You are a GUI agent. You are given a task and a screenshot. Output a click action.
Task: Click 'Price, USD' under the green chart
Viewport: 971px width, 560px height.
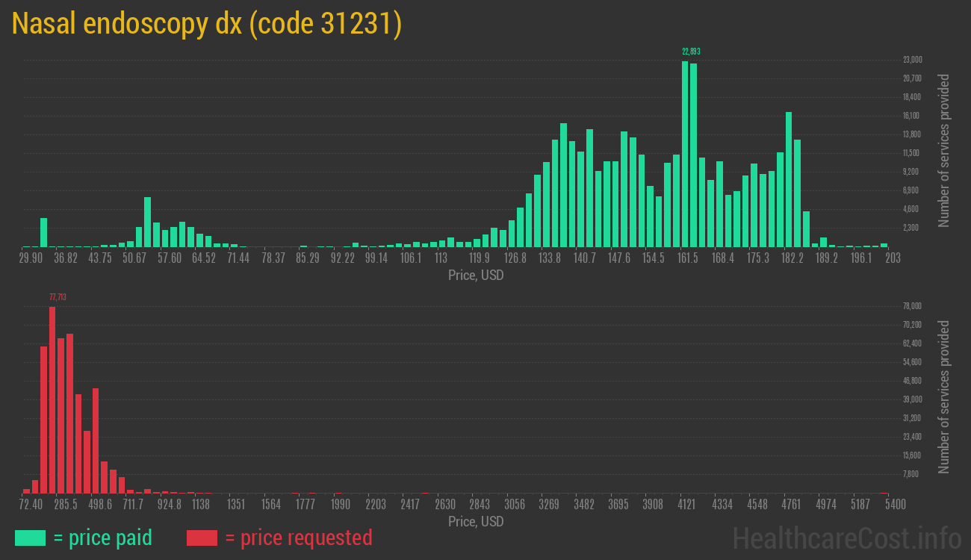coord(476,276)
